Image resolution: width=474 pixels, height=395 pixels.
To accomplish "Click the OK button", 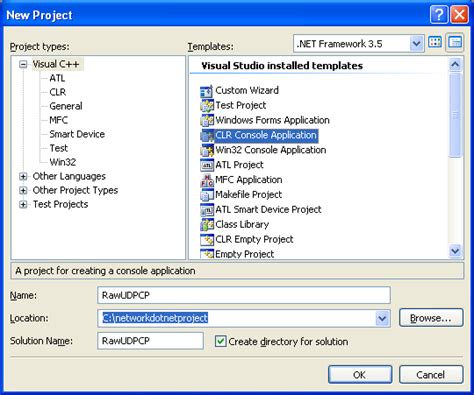I will (x=360, y=375).
